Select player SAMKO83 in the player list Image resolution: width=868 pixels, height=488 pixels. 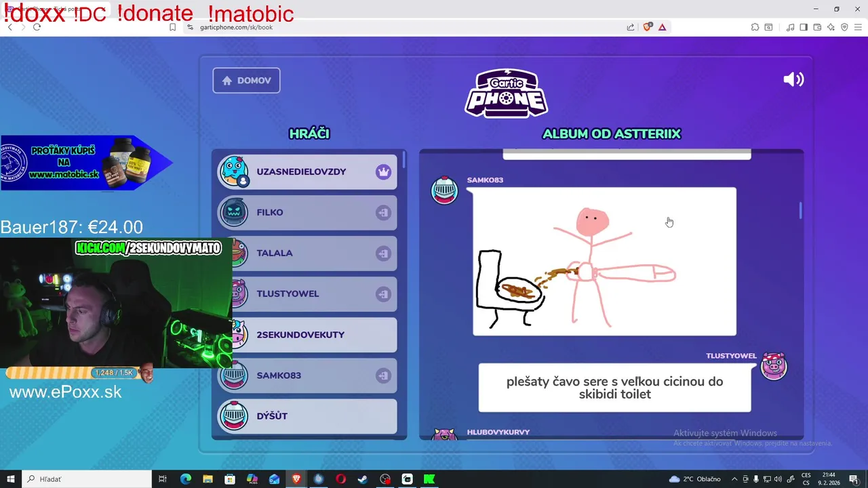coord(307,375)
